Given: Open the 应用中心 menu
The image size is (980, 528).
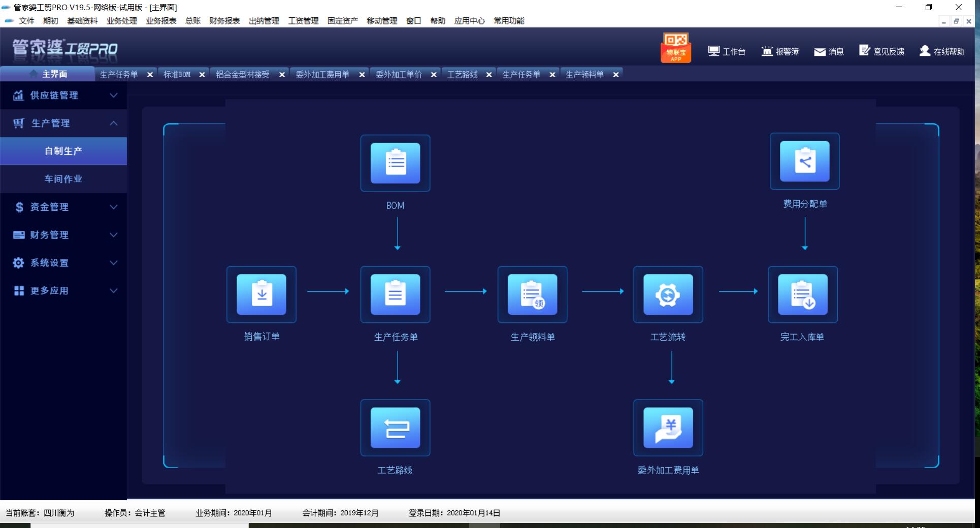Looking at the screenshot, I should pos(469,21).
